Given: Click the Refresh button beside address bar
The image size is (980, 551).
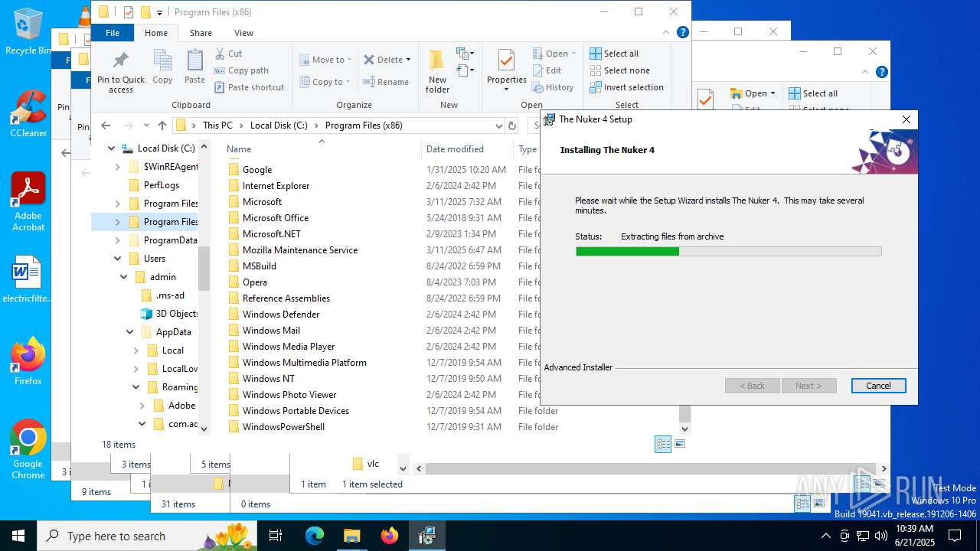Looking at the screenshot, I should coord(512,126).
